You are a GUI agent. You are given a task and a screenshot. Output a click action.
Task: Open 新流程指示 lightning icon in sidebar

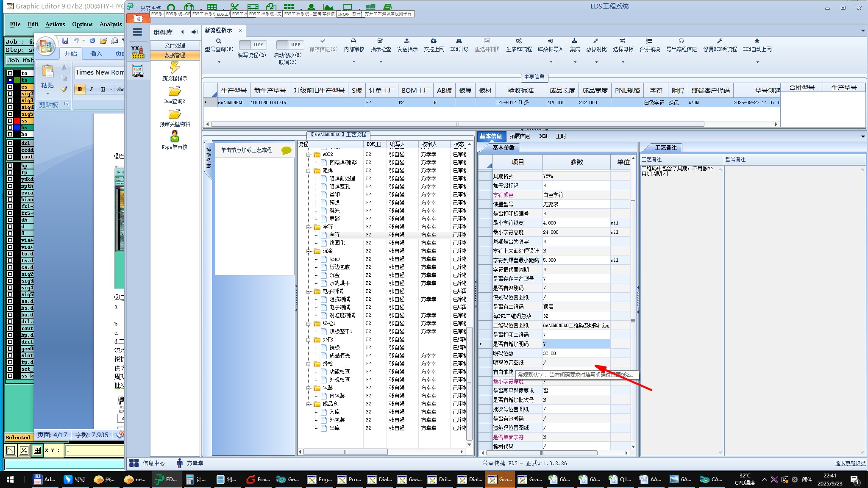[175, 68]
